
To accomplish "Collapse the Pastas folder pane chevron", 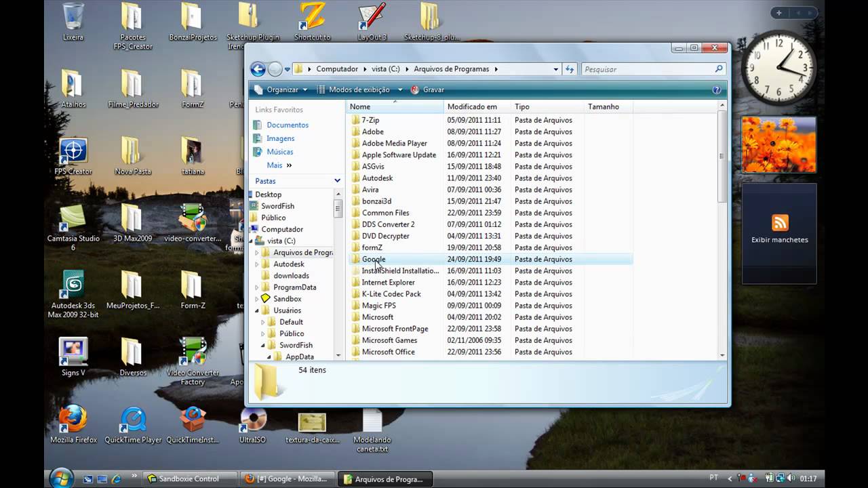I will (337, 181).
